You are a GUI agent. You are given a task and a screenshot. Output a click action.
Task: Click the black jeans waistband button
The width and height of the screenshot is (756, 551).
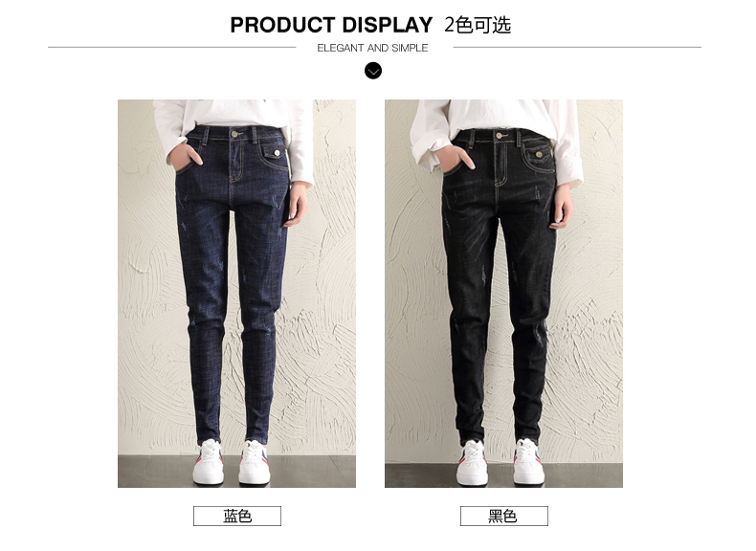coord(500,136)
